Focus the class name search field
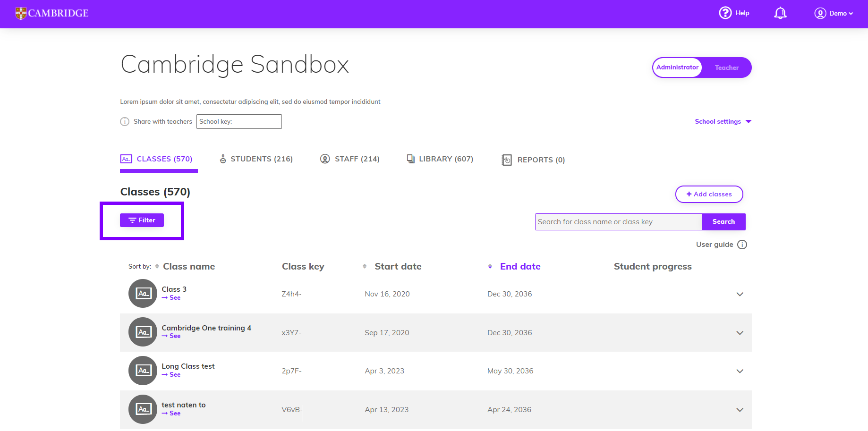This screenshot has width=868, height=431. pyautogui.click(x=618, y=222)
